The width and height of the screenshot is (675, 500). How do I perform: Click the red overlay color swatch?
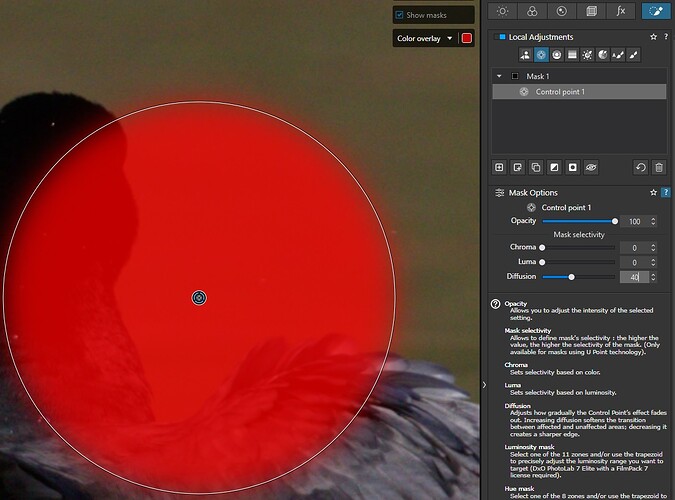coord(467,39)
